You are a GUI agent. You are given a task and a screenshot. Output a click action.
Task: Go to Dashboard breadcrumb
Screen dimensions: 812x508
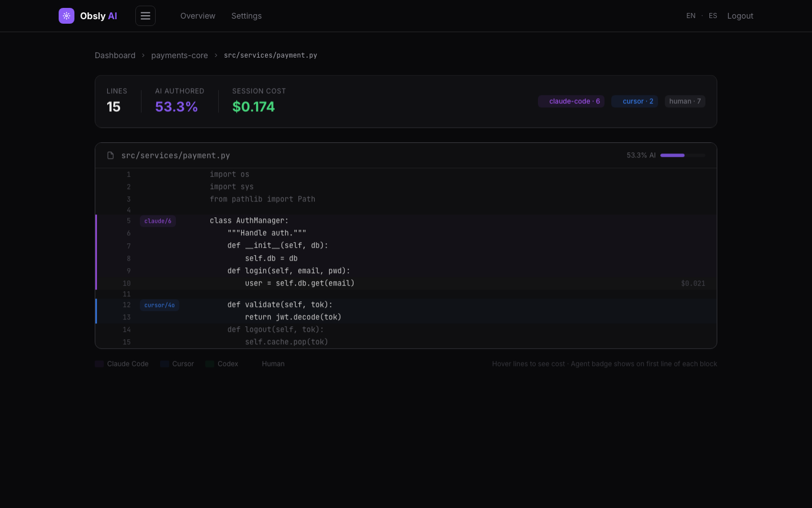tap(115, 55)
